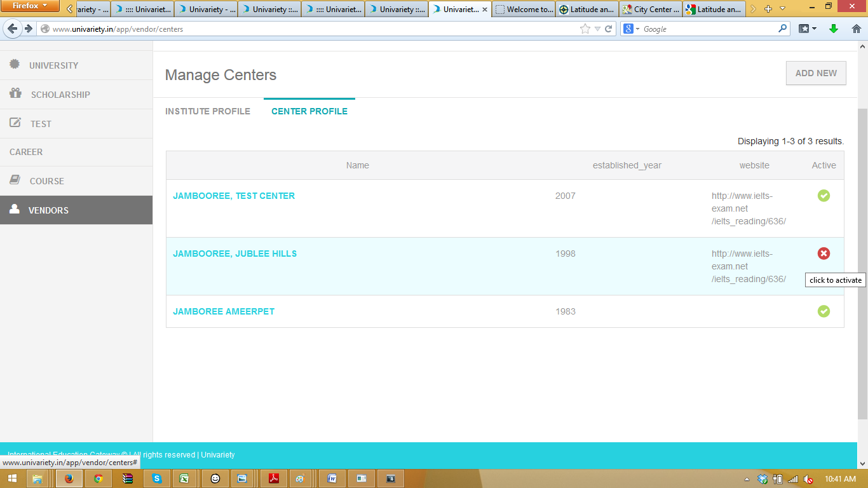
Task: Open the Google search engine dropdown
Action: [632, 29]
